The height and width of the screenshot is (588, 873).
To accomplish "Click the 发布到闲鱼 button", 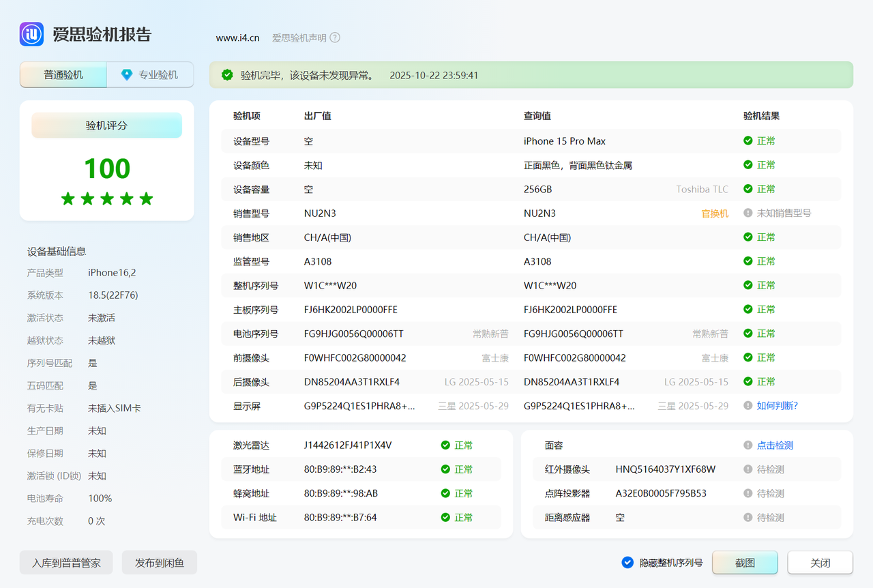I will [x=160, y=563].
